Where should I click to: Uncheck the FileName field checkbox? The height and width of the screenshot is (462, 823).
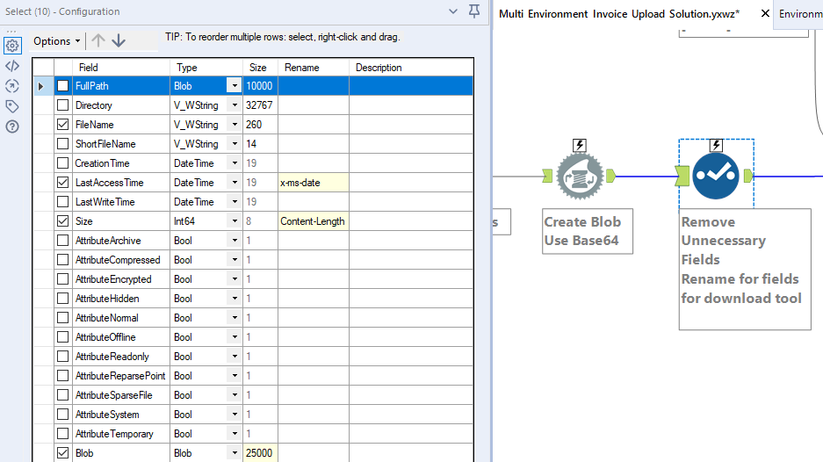tap(63, 124)
